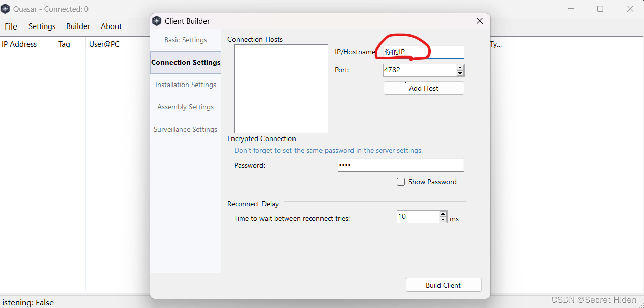Click the reconnect delay value field
The image size is (644, 308).
418,217
